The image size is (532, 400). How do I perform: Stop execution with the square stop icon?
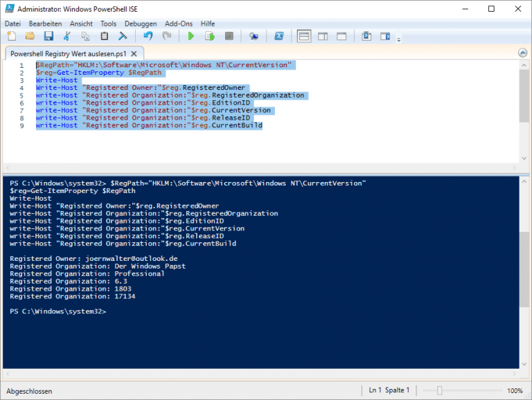[229, 36]
